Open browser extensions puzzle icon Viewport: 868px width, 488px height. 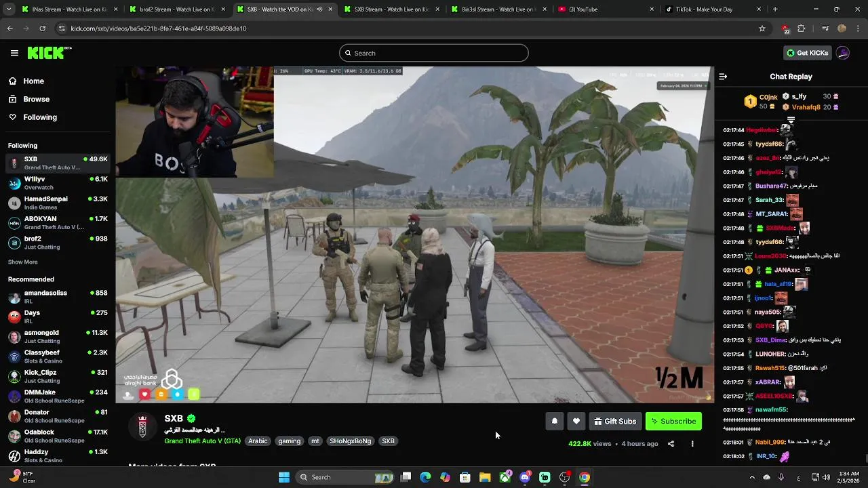coord(802,28)
